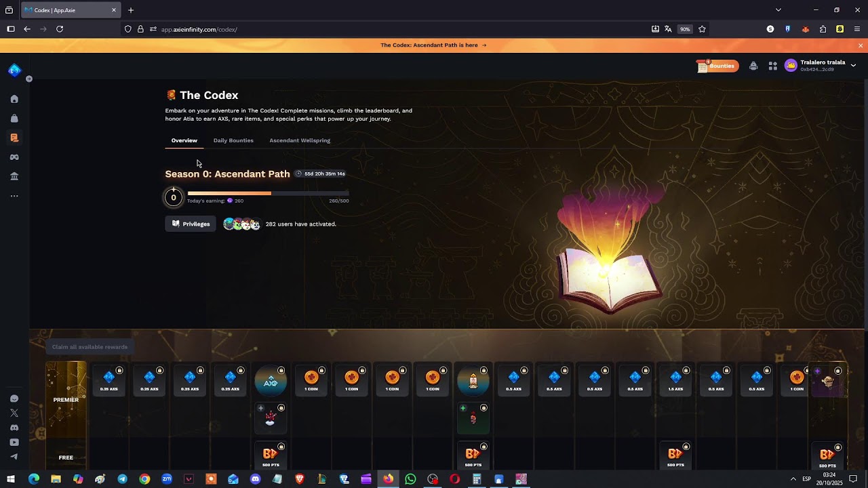Open the Telegram paper-plane icon in sidebar
The height and width of the screenshot is (488, 868).
14,457
